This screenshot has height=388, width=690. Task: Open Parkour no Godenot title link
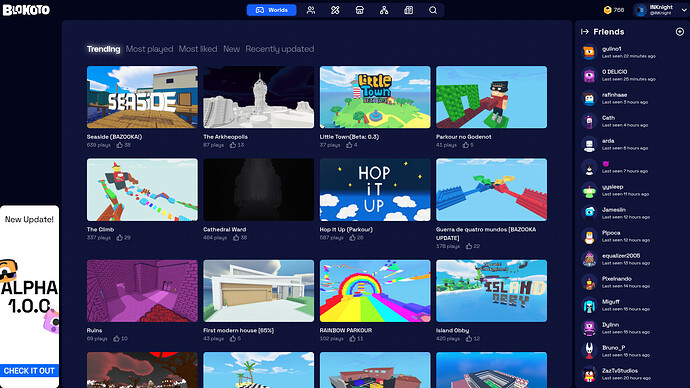[464, 137]
